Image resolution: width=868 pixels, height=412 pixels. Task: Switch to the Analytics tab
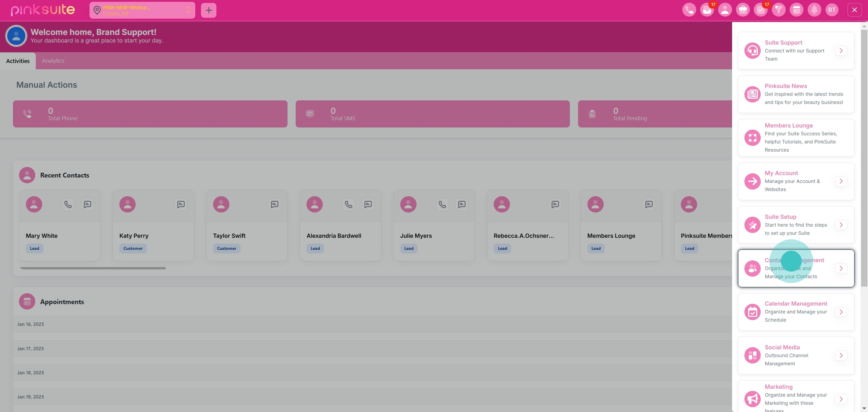click(53, 61)
